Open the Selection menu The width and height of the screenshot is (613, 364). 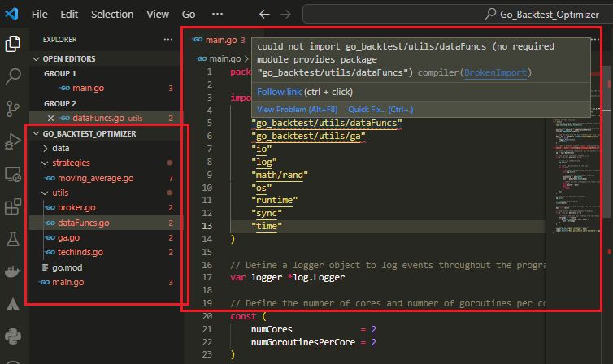[x=112, y=15]
